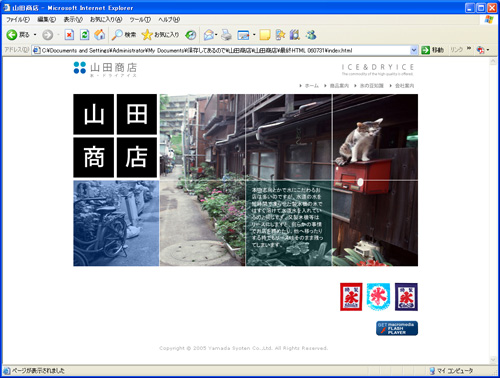
Task: Open the Home page house icon
Action: pos(100,35)
